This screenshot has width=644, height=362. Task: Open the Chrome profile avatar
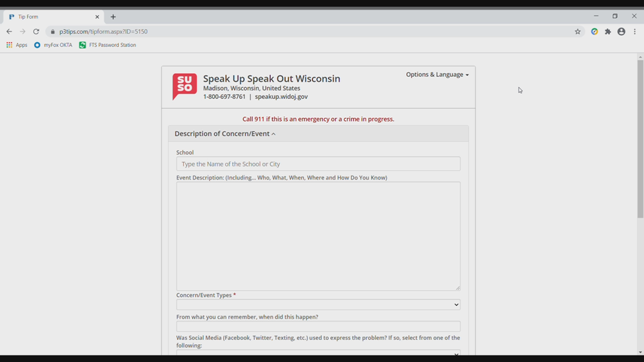pyautogui.click(x=621, y=32)
